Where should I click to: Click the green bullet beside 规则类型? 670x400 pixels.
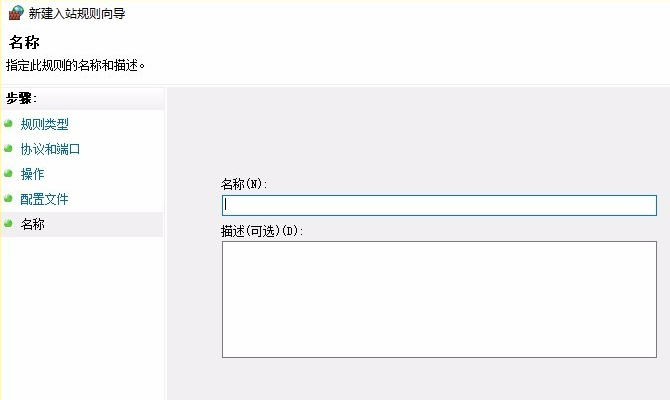(8, 124)
